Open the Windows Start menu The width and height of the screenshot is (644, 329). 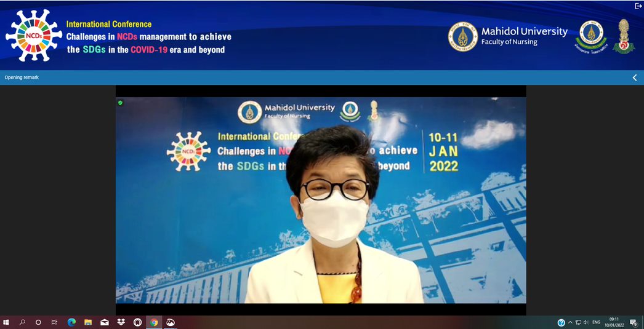pyautogui.click(x=6, y=322)
